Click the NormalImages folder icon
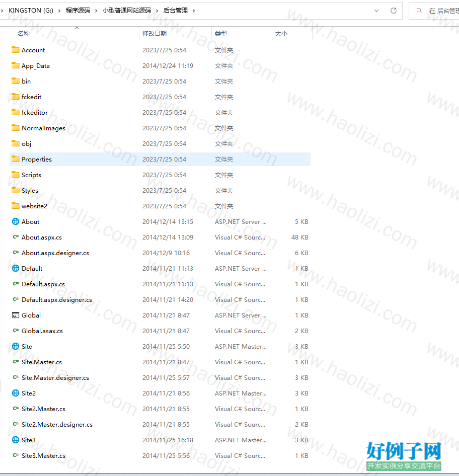Viewport: 459px width, 476px height. 16,128
